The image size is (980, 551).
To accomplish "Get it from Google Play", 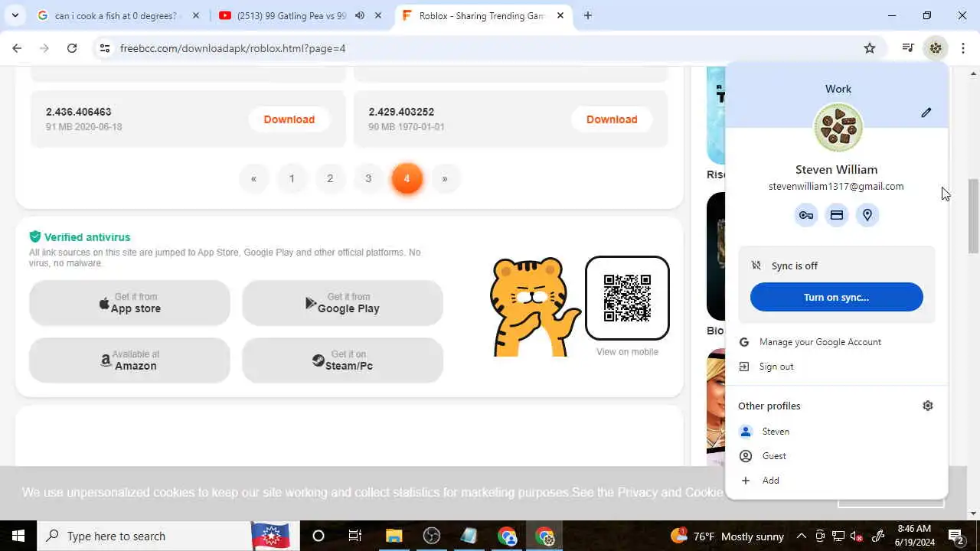I will 342,303.
